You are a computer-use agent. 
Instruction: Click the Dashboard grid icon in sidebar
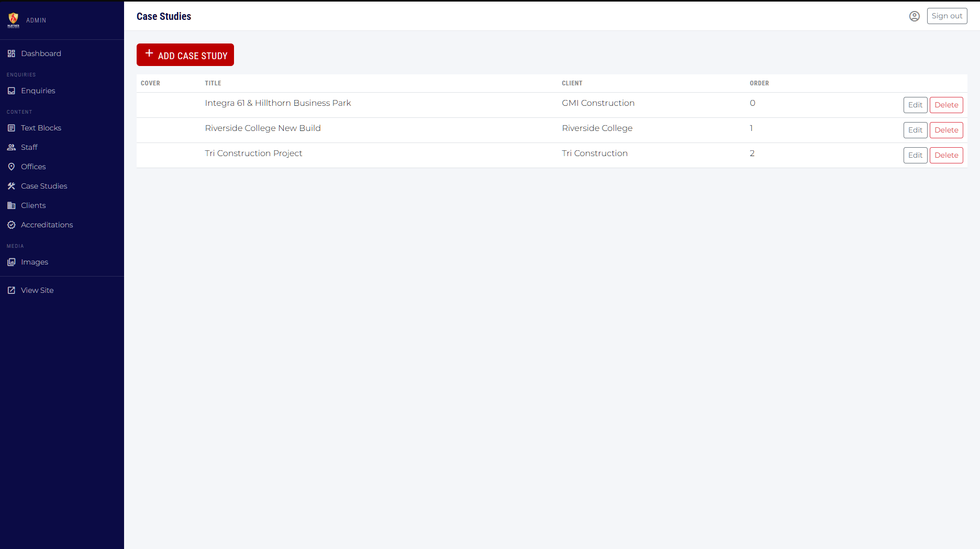[11, 53]
